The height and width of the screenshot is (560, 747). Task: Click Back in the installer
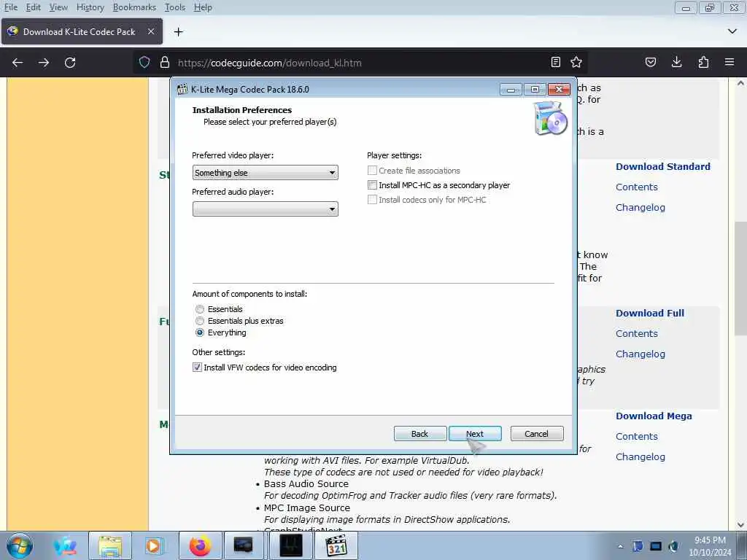pyautogui.click(x=419, y=434)
